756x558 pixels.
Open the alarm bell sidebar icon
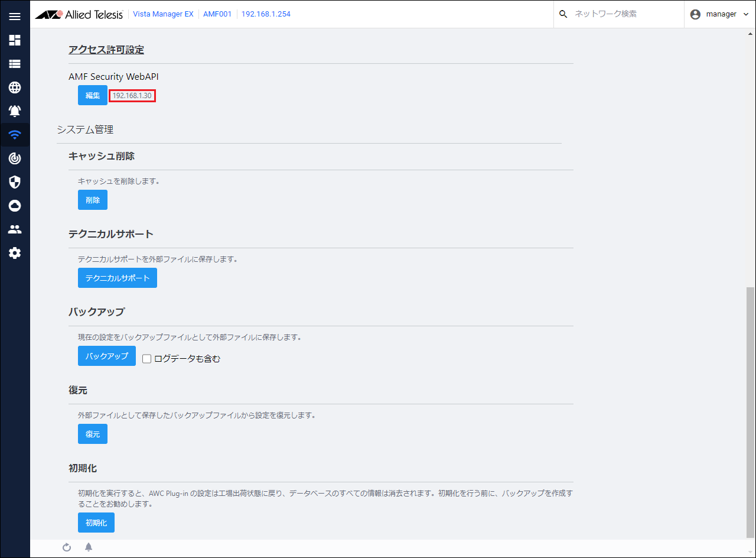click(x=15, y=111)
